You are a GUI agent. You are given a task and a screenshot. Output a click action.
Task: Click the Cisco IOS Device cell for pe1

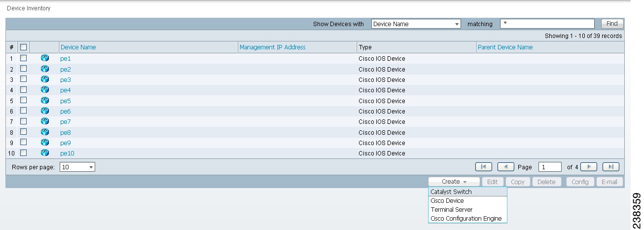pos(382,59)
